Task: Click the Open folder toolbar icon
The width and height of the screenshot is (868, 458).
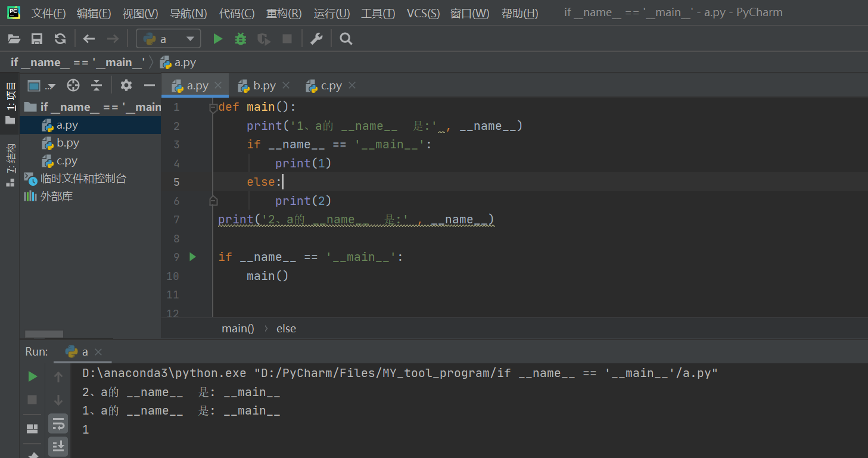Action: click(x=14, y=39)
